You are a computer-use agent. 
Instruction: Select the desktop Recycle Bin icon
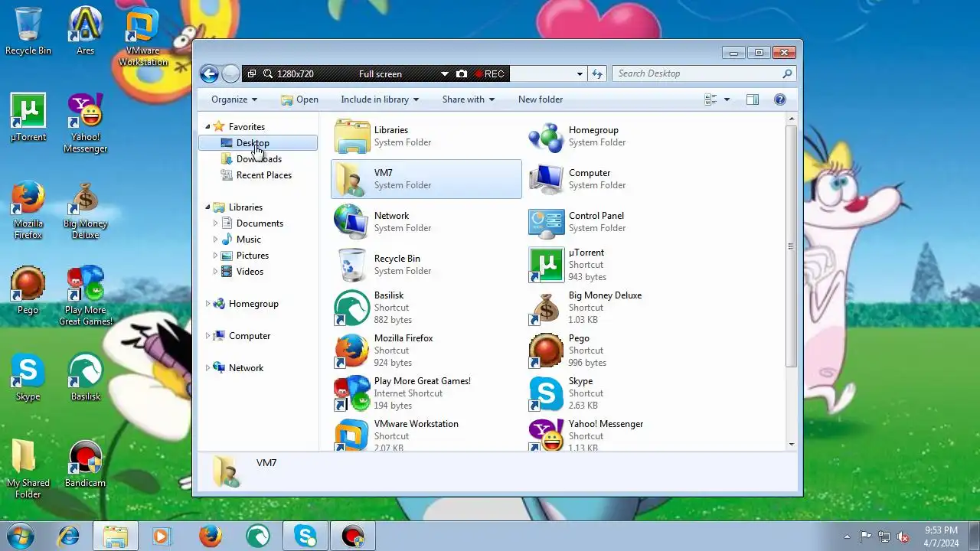coord(28,31)
